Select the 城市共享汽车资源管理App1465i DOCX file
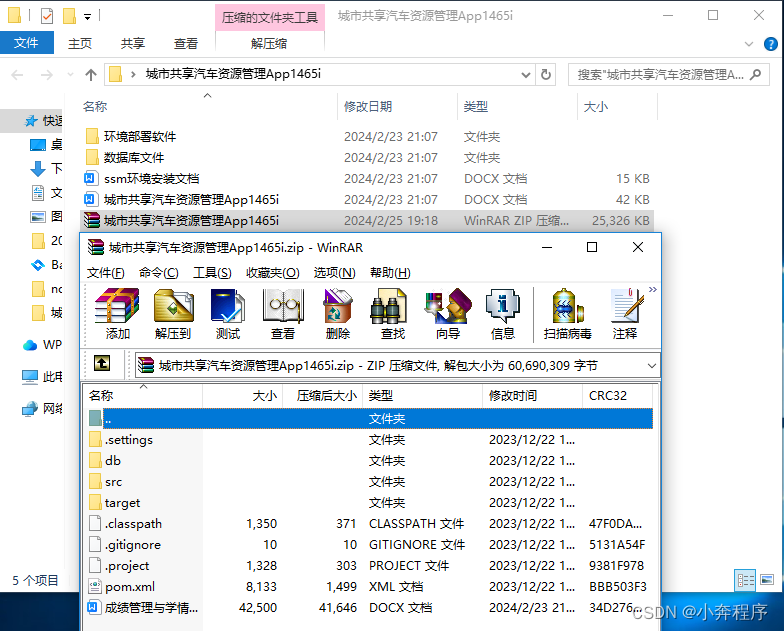 tap(368, 200)
